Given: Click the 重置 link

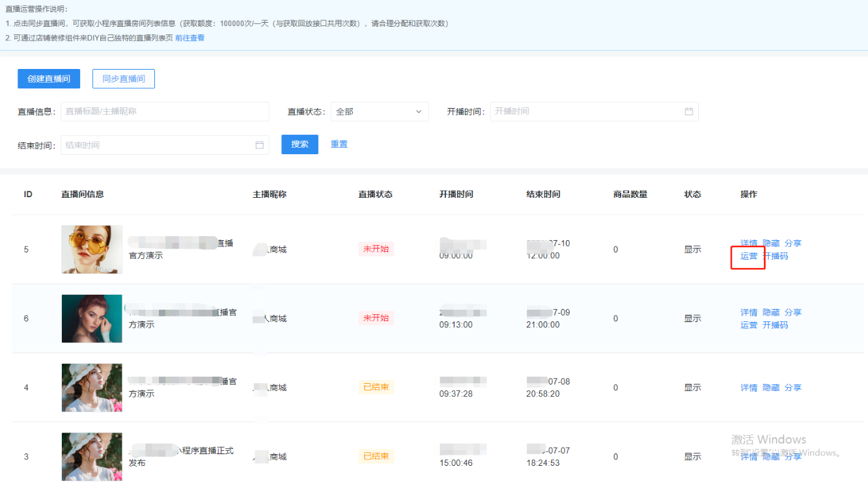Looking at the screenshot, I should [339, 144].
